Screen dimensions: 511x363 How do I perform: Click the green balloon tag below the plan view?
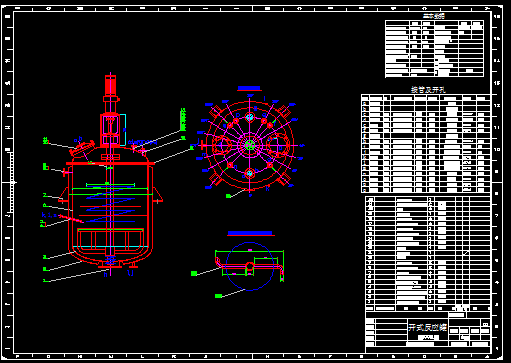pos(228,196)
